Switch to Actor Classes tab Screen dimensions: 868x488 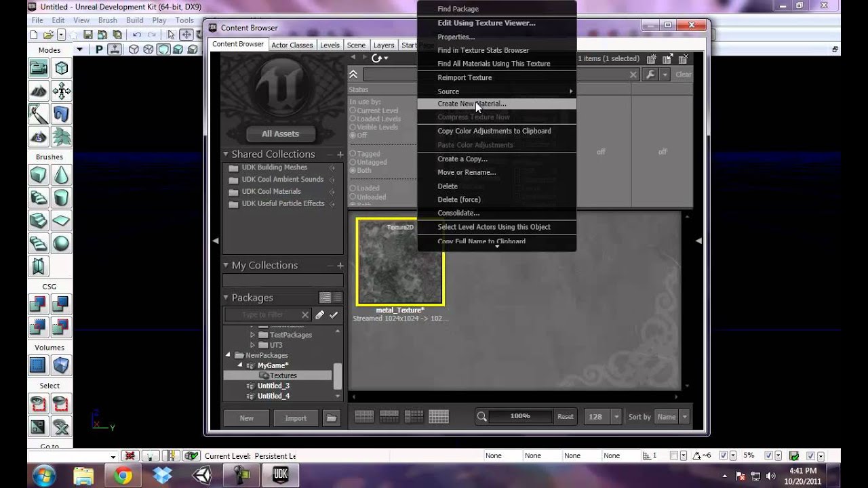tap(292, 45)
